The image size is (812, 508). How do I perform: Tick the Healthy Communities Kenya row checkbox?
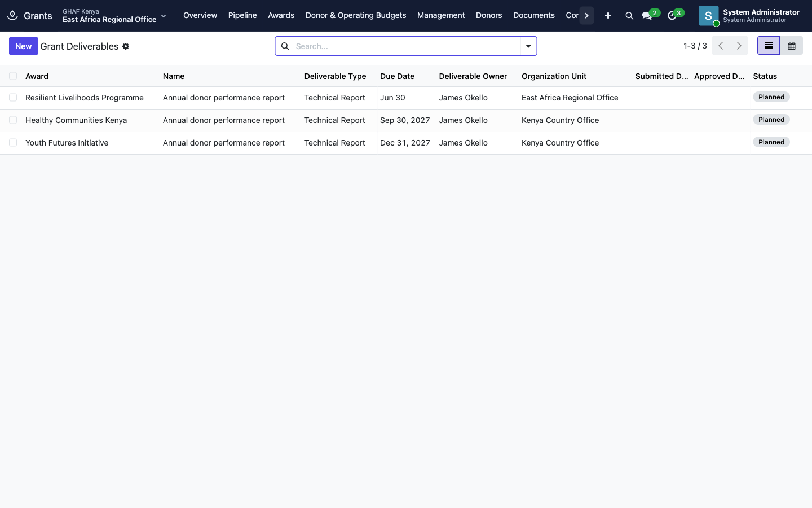13,120
